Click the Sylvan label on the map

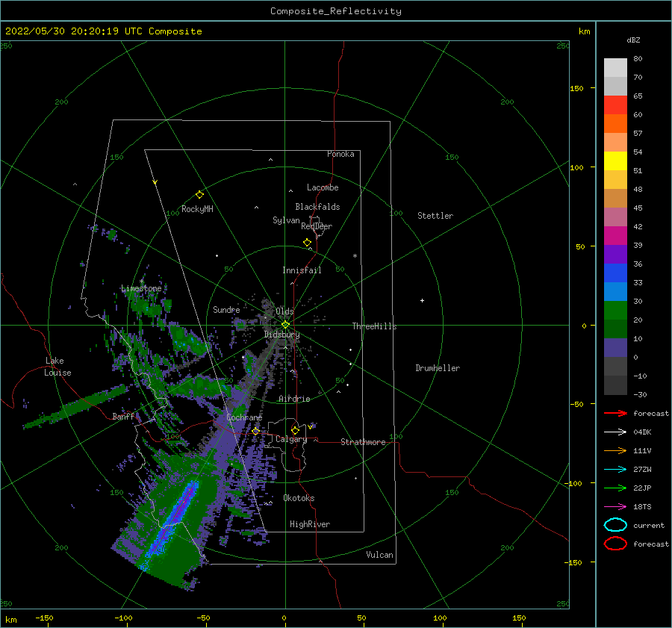pos(286,220)
